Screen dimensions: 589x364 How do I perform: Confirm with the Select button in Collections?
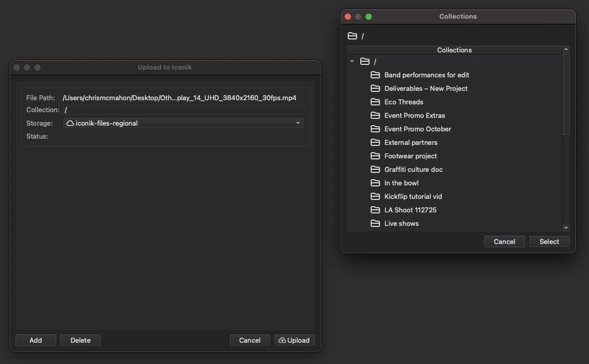[x=549, y=241]
